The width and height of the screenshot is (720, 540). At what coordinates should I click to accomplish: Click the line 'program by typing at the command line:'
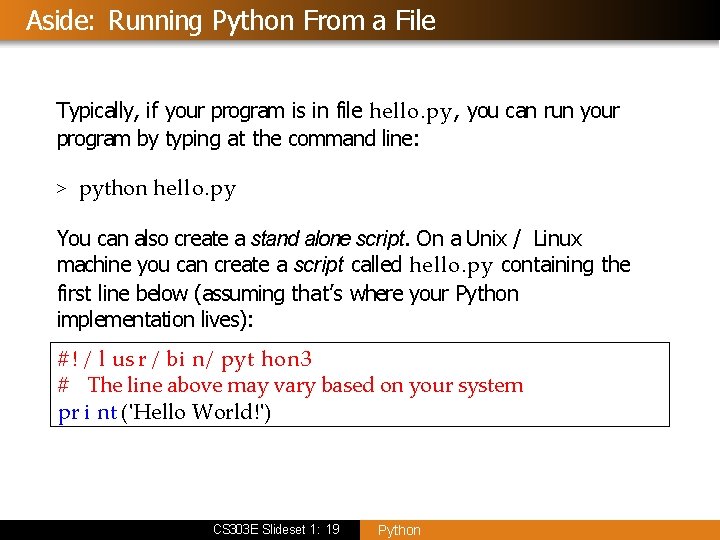238,139
